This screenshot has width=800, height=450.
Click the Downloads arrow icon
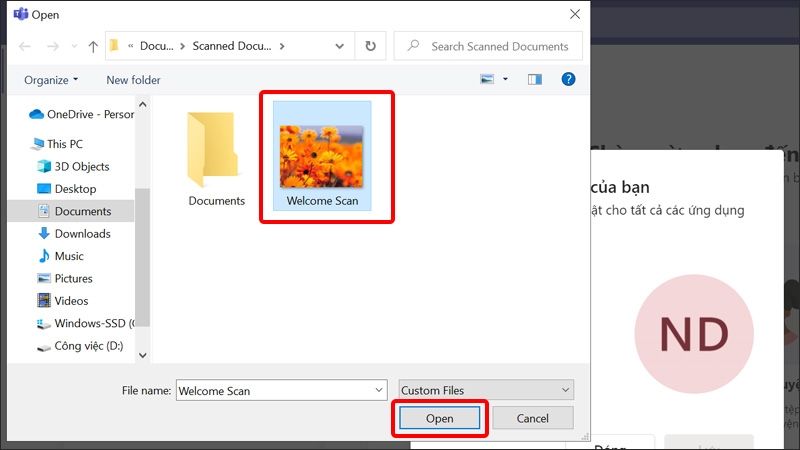44,233
